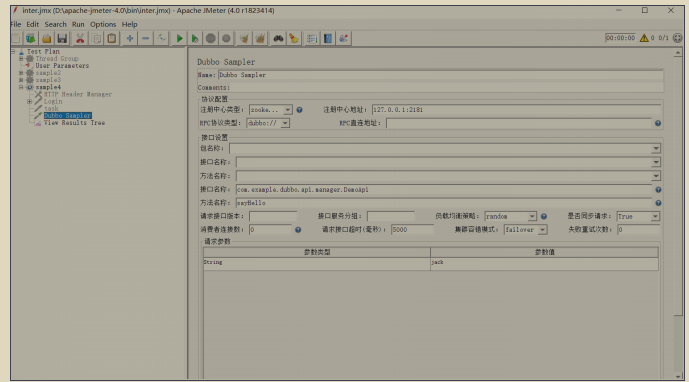Open the Help menu
The image size is (689, 382).
(x=130, y=24)
